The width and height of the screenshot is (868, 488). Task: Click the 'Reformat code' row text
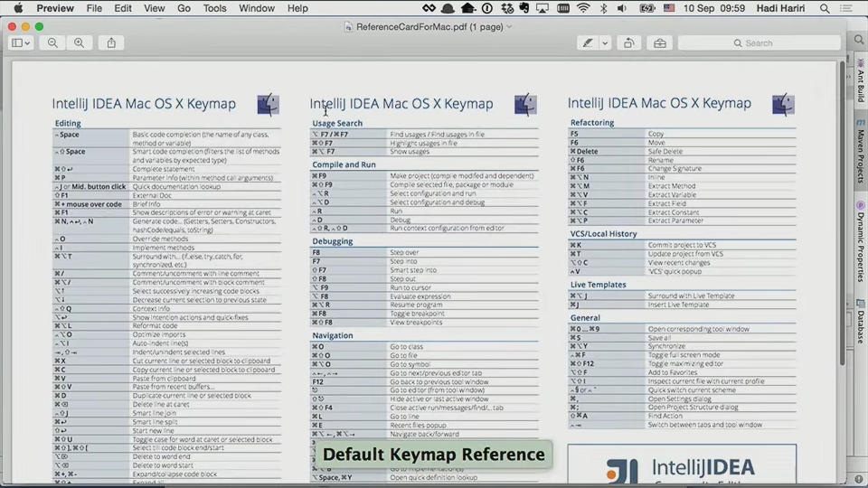coord(155,325)
